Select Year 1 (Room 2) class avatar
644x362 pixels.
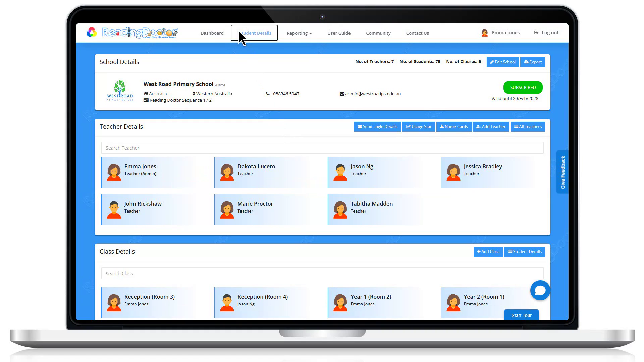[x=340, y=303]
